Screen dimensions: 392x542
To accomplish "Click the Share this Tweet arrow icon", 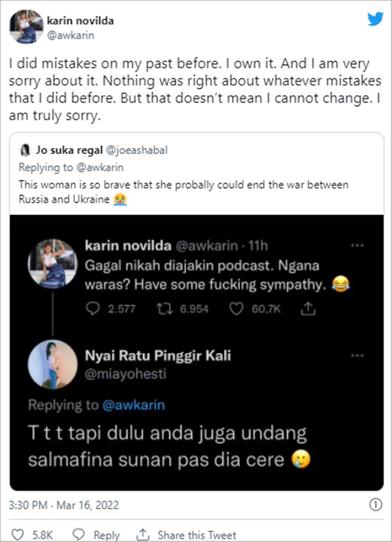I will [143, 535].
